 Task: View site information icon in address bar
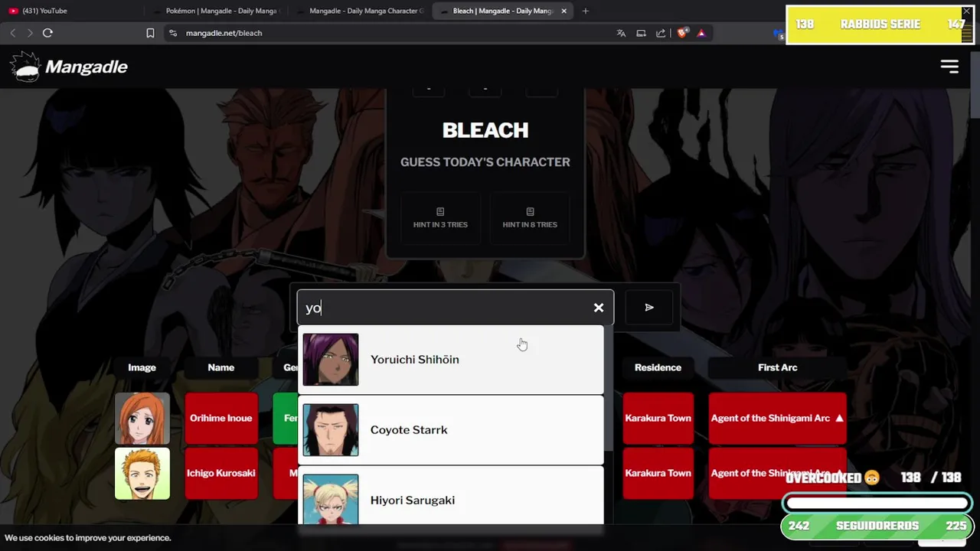(172, 33)
